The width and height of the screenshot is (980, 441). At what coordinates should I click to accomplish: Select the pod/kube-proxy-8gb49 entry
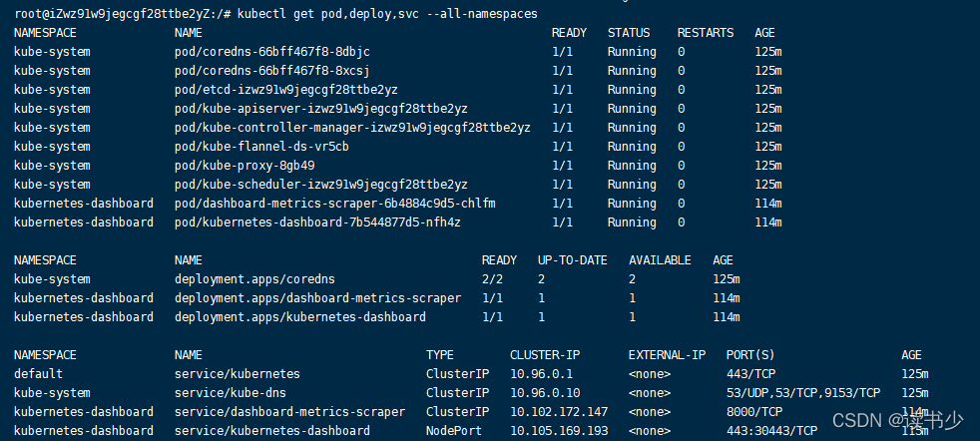click(x=245, y=166)
